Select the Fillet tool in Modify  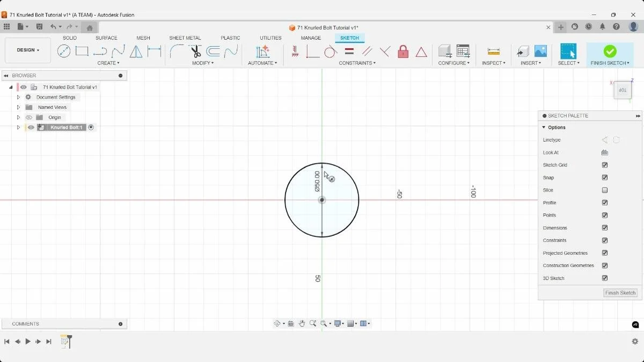[x=176, y=51]
